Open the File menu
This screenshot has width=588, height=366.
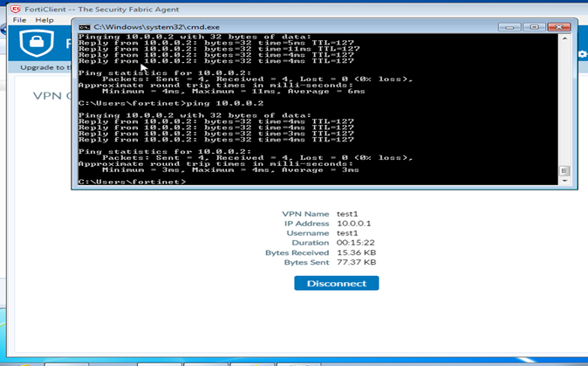point(19,20)
